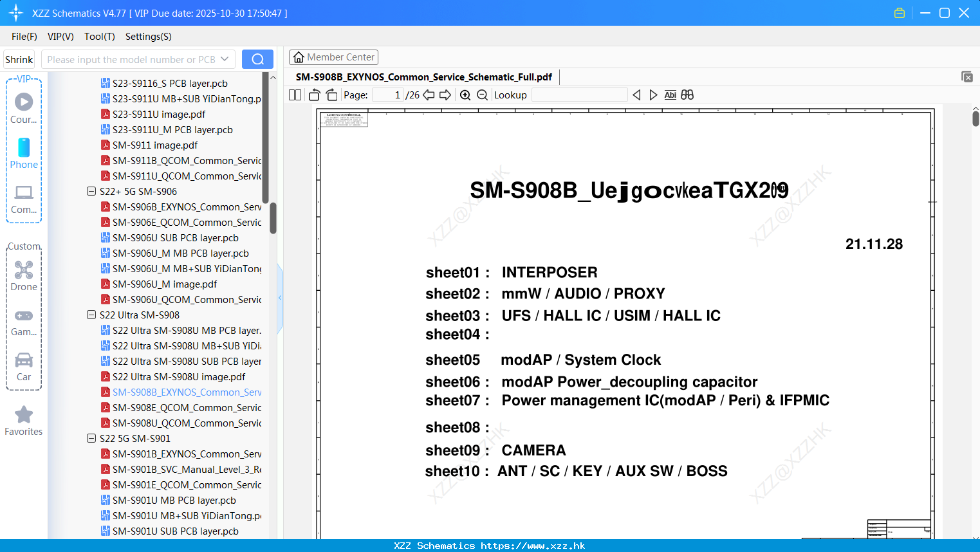The image size is (980, 552).
Task: Collapse the S22+ 5G SM-S906 folder
Action: point(91,191)
